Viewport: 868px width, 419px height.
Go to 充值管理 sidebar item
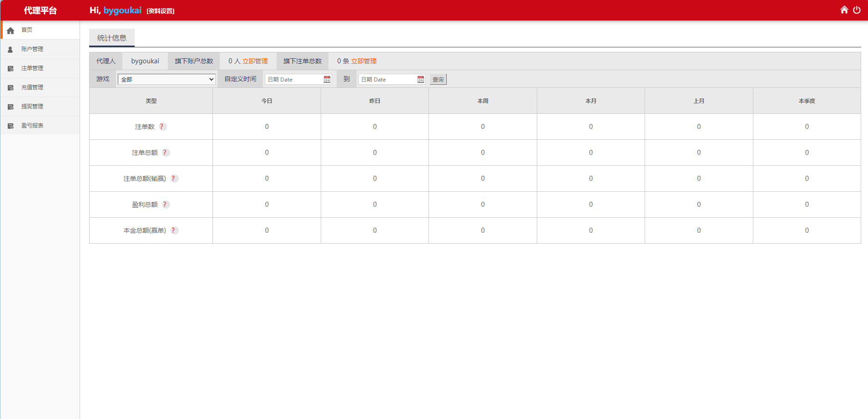point(32,87)
